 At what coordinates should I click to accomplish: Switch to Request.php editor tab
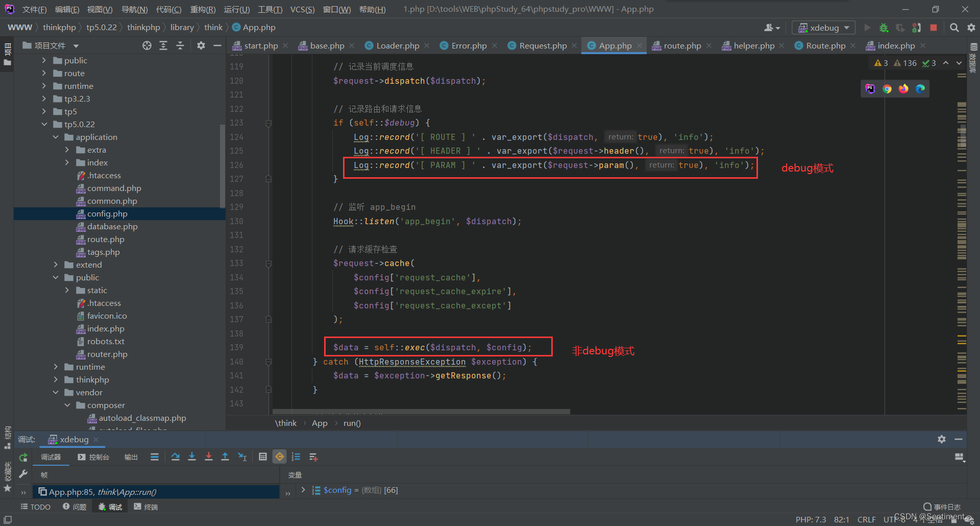pyautogui.click(x=537, y=45)
